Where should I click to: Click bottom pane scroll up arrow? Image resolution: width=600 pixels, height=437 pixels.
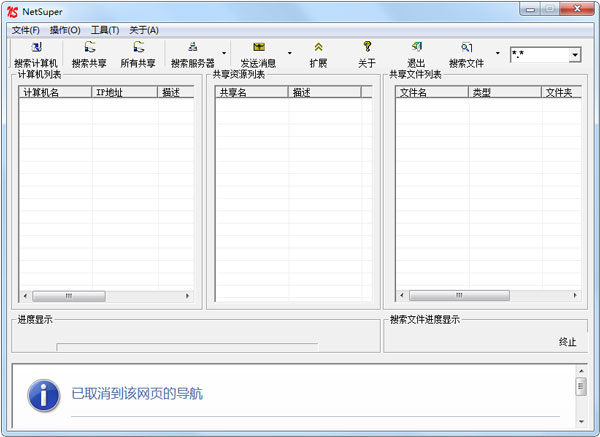[581, 371]
